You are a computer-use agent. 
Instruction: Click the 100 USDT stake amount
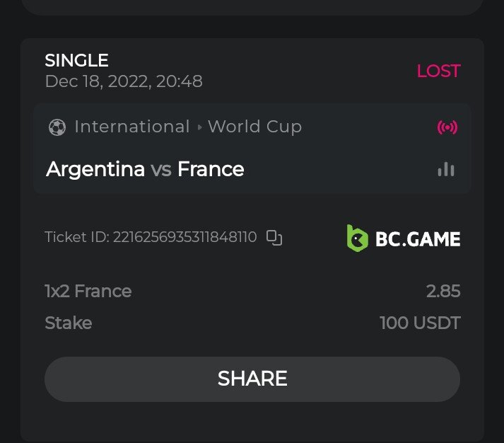(x=420, y=323)
